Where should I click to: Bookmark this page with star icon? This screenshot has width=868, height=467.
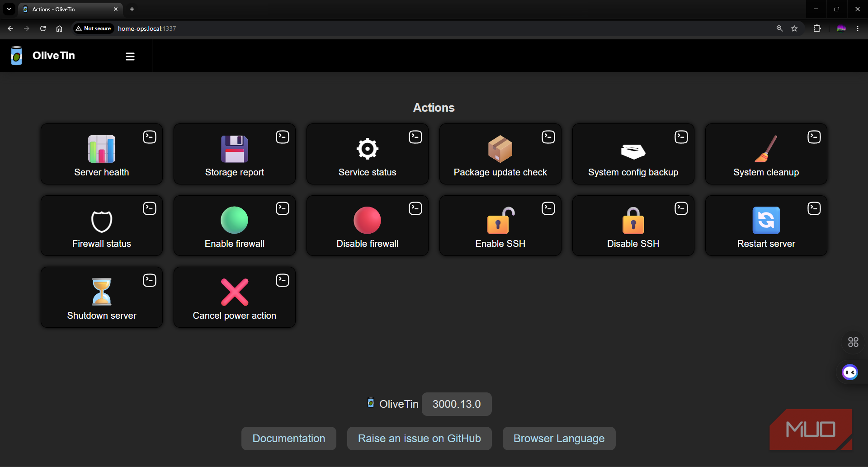point(794,28)
